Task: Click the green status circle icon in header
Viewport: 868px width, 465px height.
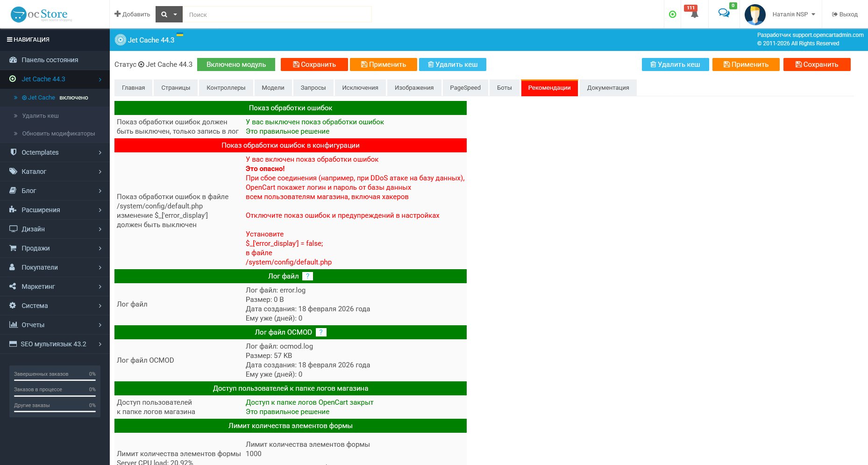Action: coord(672,14)
